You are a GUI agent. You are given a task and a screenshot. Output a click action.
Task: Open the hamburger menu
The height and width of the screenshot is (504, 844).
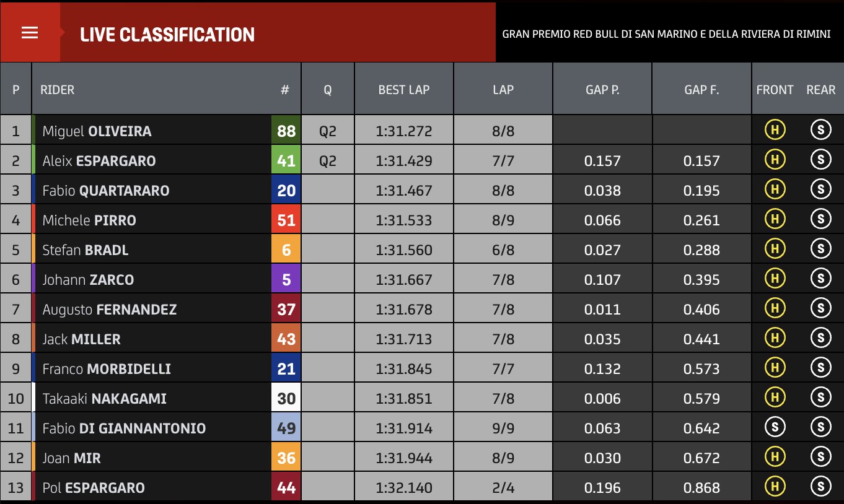coord(30,33)
